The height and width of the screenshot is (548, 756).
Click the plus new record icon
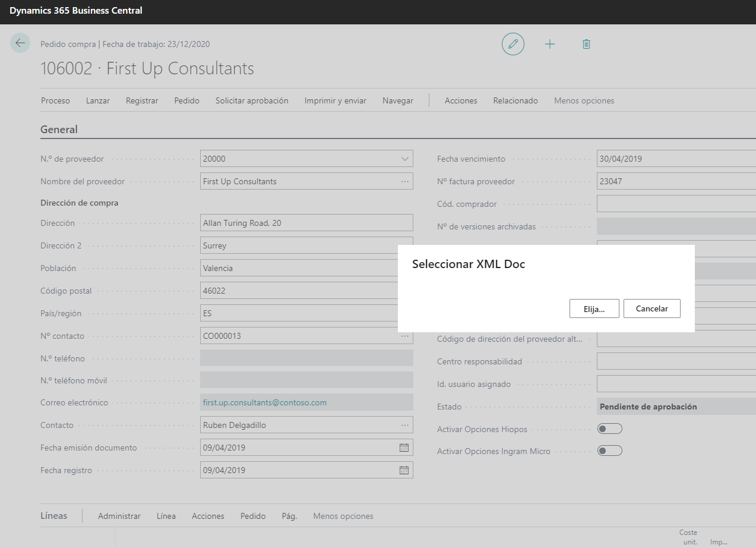point(550,44)
